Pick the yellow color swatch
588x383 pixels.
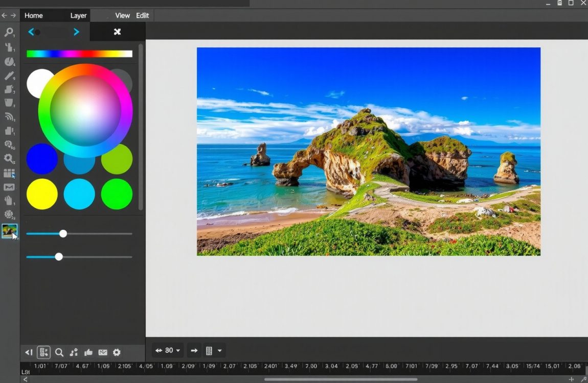[42, 194]
